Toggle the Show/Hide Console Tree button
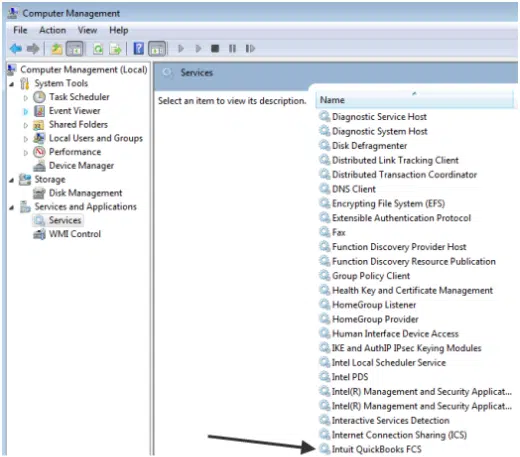The image size is (520, 457). coord(75,49)
